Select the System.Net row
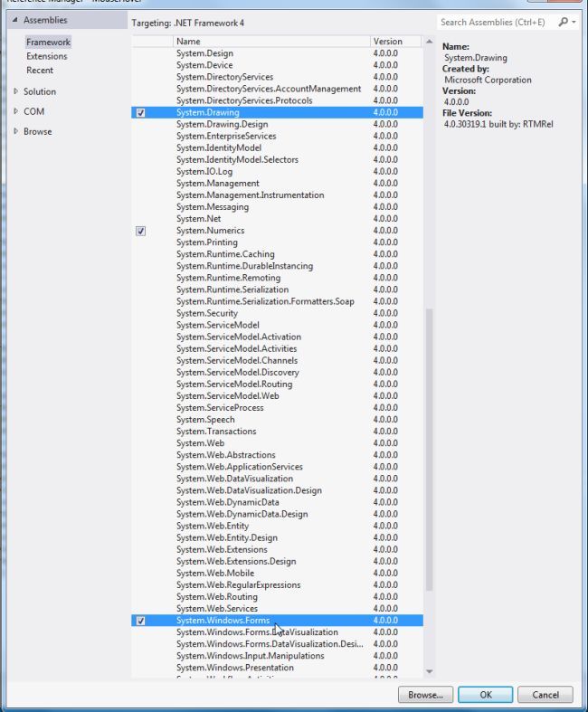 [277, 218]
